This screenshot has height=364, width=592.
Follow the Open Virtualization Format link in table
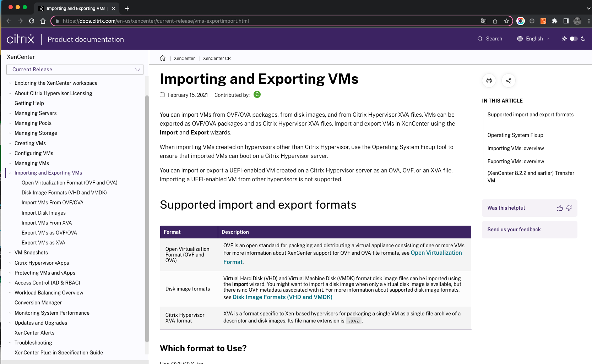pyautogui.click(x=343, y=257)
